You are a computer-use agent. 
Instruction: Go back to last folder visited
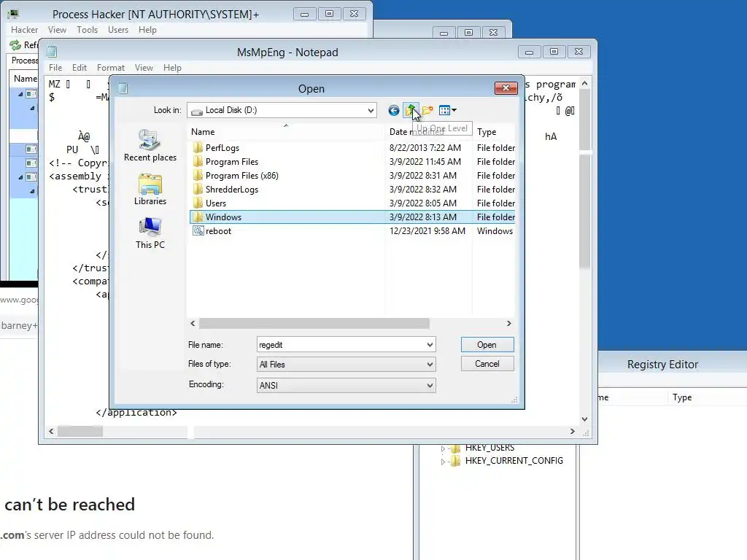(x=393, y=111)
